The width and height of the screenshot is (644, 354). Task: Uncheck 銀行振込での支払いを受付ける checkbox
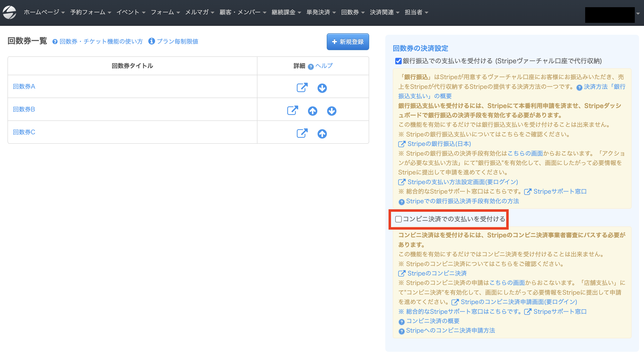point(398,61)
